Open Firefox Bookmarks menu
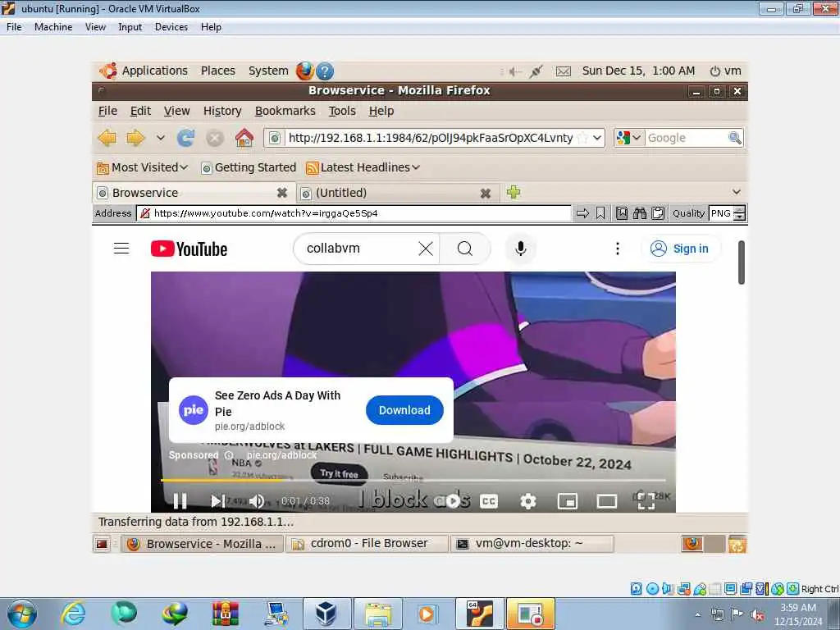840x630 pixels. pyautogui.click(x=285, y=111)
